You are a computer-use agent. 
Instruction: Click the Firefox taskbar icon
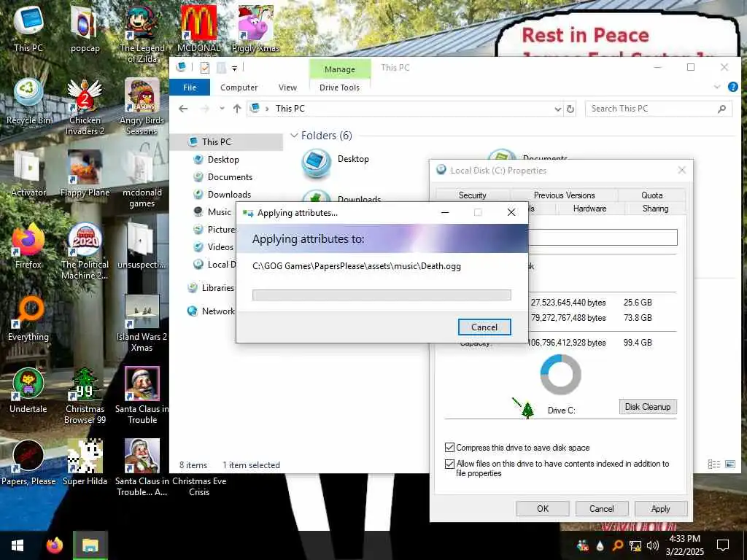[x=54, y=545]
